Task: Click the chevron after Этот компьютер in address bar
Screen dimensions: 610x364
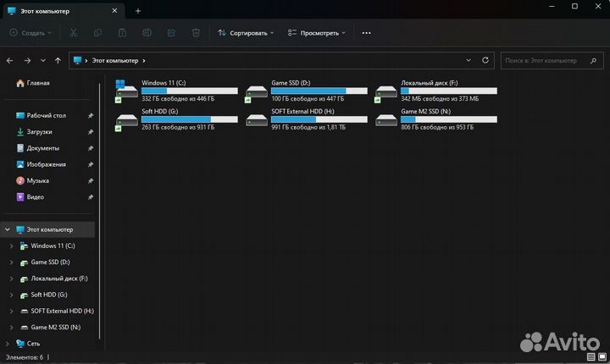Action: point(144,61)
